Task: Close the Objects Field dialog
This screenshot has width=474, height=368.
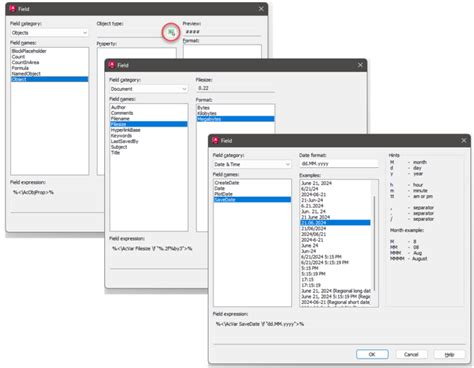Action: [x=261, y=9]
